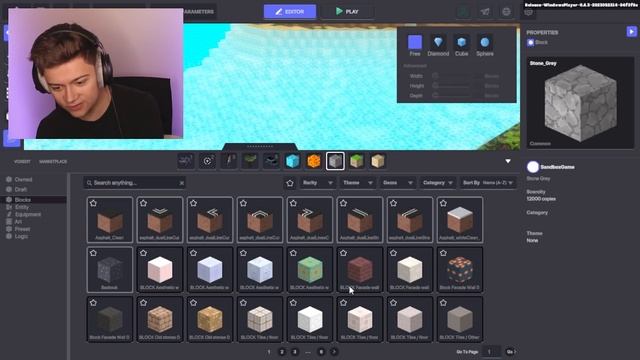Image resolution: width=640 pixels, height=360 pixels.
Task: Click the Go To Page number field
Action: click(491, 352)
